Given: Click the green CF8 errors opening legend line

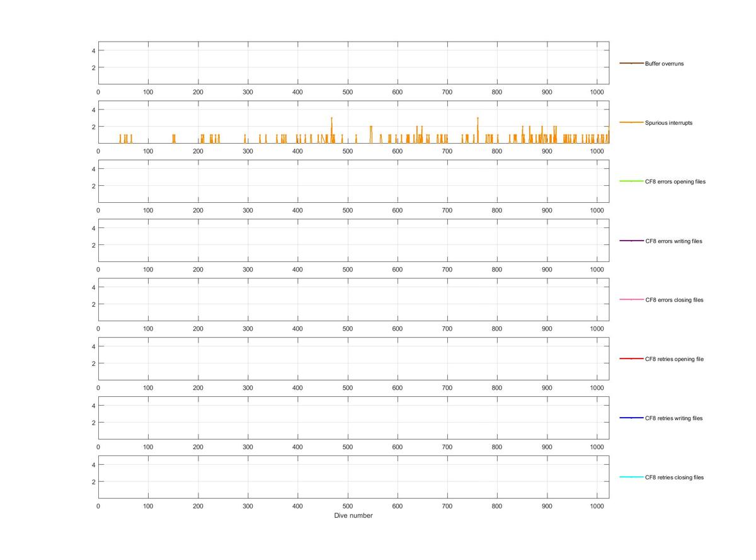Looking at the screenshot, I should [x=631, y=181].
